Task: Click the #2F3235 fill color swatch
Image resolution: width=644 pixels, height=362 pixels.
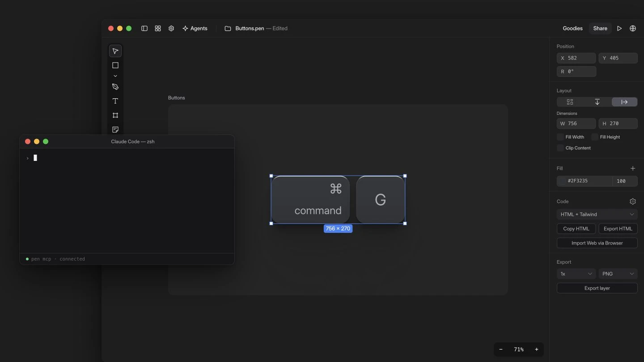Action: coord(562,181)
